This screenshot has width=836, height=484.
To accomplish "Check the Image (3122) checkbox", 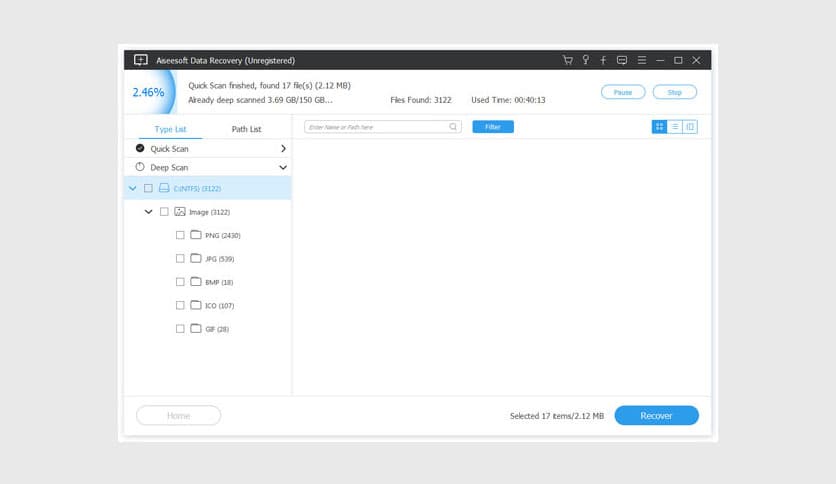I will [x=164, y=212].
